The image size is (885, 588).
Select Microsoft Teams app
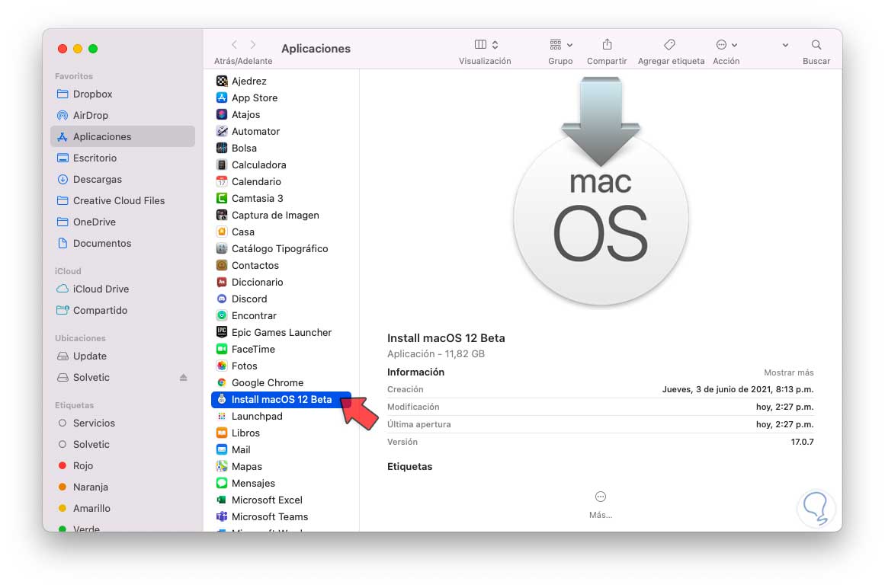tap(281, 517)
